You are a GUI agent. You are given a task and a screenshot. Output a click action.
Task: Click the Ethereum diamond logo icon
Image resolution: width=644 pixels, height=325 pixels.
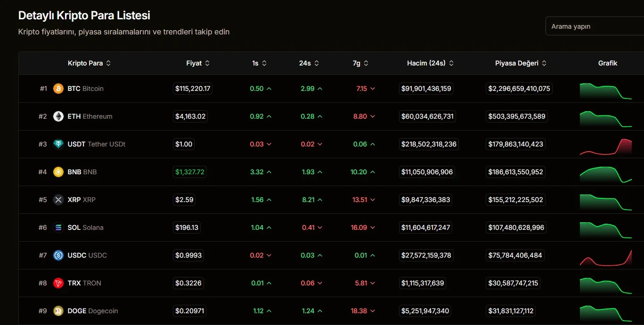coord(58,116)
